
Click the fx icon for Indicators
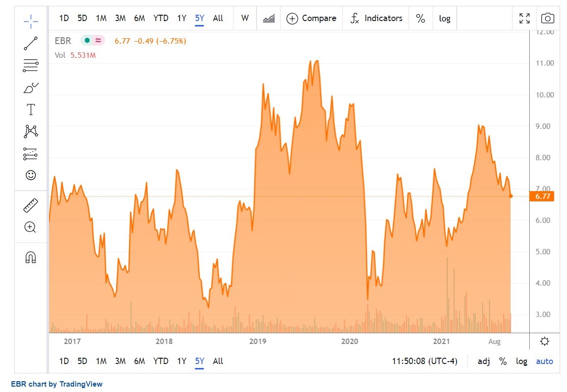pyautogui.click(x=355, y=19)
